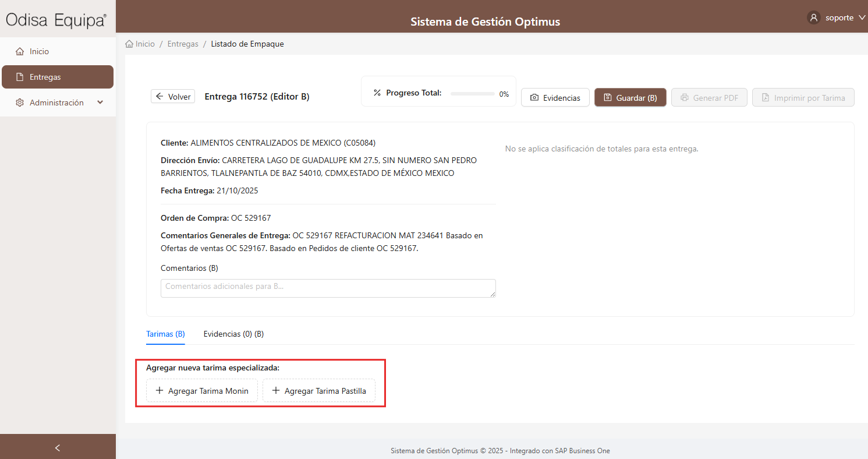The height and width of the screenshot is (459, 868).
Task: Open Inicio in the sidebar menu
Action: pyautogui.click(x=58, y=51)
